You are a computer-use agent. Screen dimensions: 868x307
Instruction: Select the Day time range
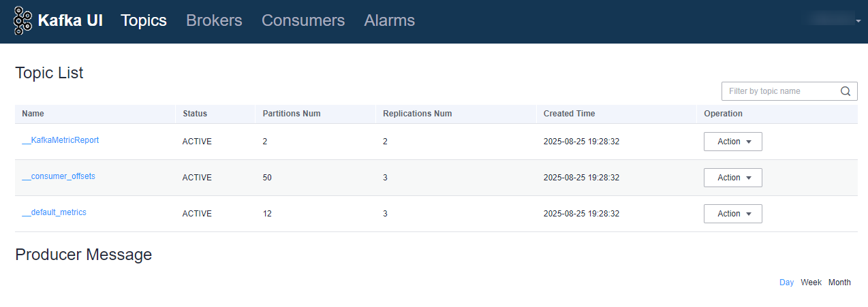click(x=786, y=282)
